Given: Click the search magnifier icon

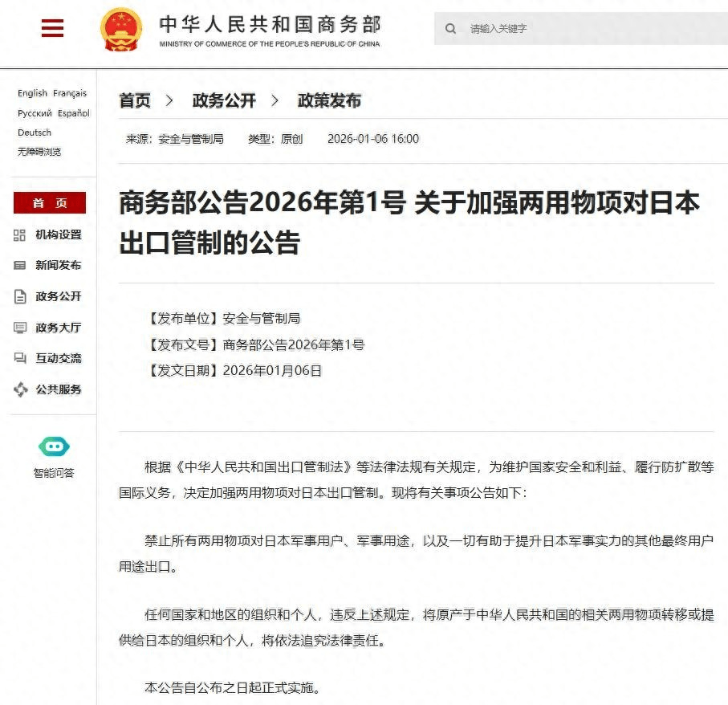Looking at the screenshot, I should coord(451,28).
